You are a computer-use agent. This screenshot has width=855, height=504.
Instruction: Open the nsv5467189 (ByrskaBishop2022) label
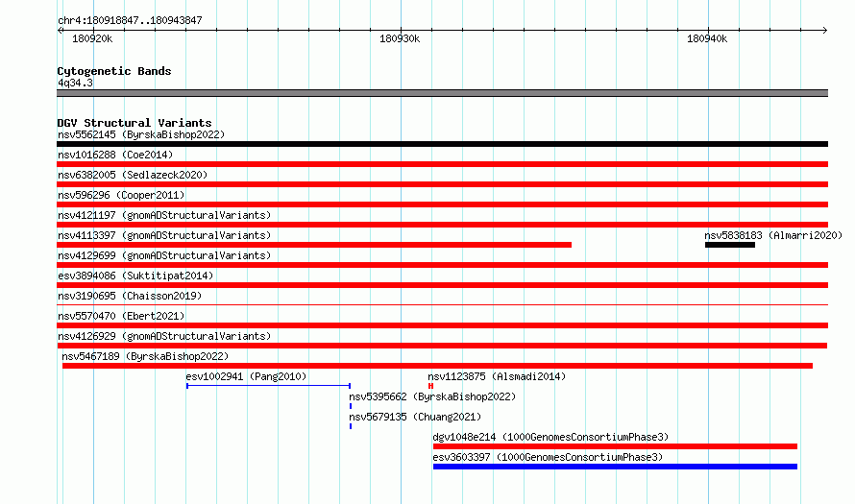(x=145, y=356)
